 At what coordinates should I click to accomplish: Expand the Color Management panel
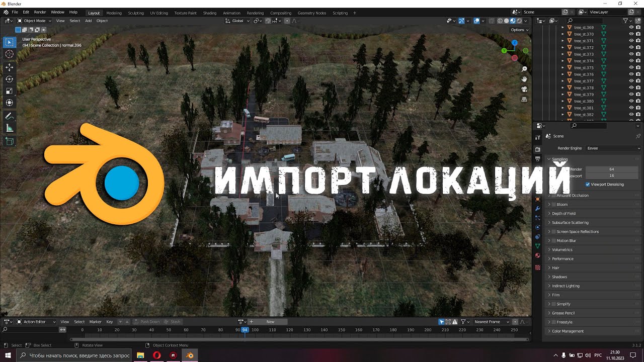568,331
